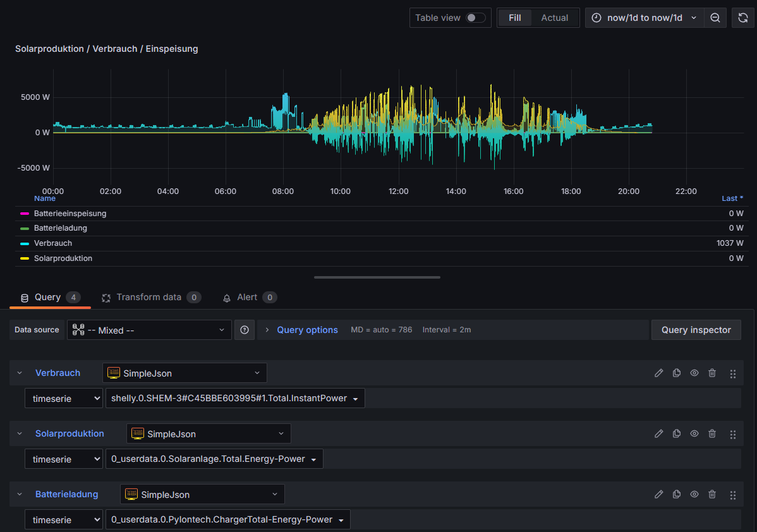Open the data source help icon

[x=244, y=330]
